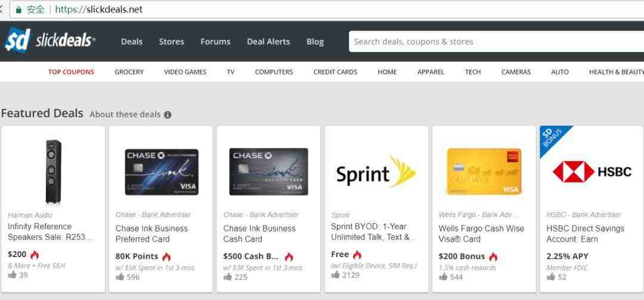Open the Stores menu

[172, 42]
